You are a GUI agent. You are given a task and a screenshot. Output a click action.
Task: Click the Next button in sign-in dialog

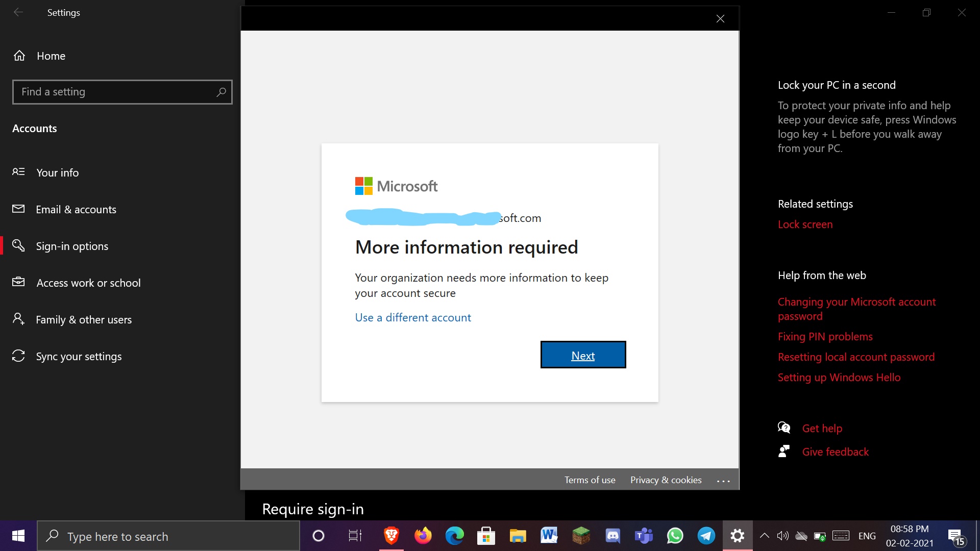coord(583,355)
